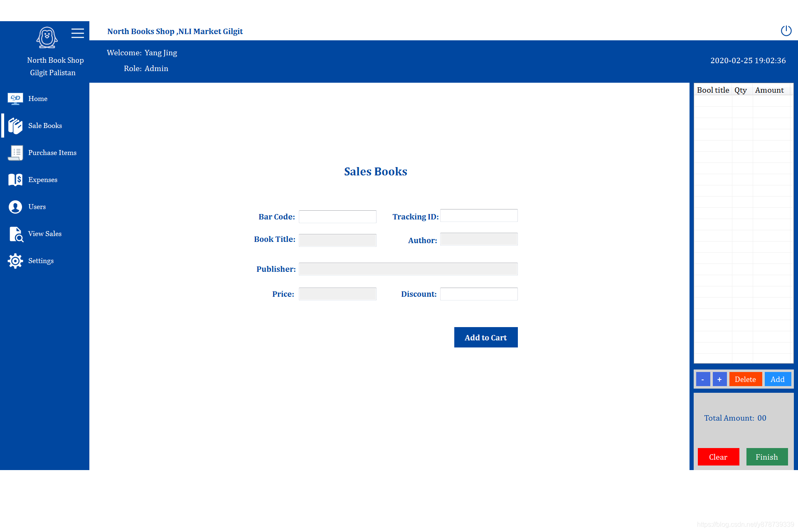Click the Settings gear icon
This screenshot has width=798, height=532.
(x=15, y=261)
